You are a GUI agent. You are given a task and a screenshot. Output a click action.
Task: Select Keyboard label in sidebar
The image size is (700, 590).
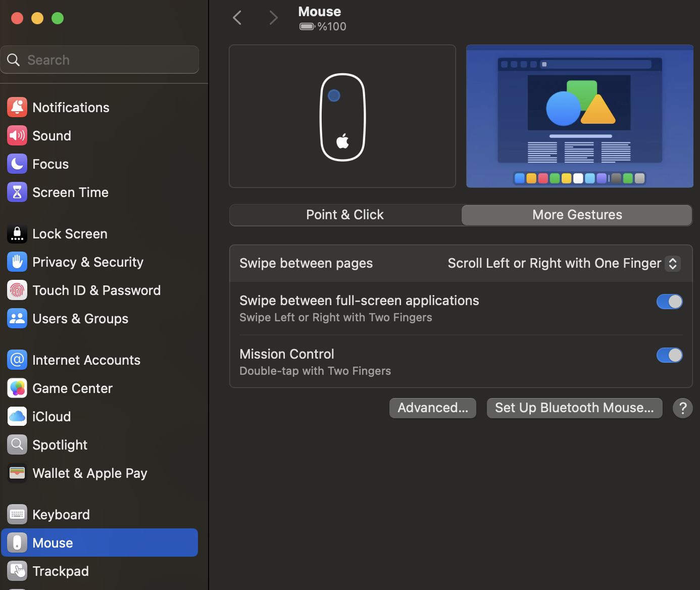click(61, 515)
